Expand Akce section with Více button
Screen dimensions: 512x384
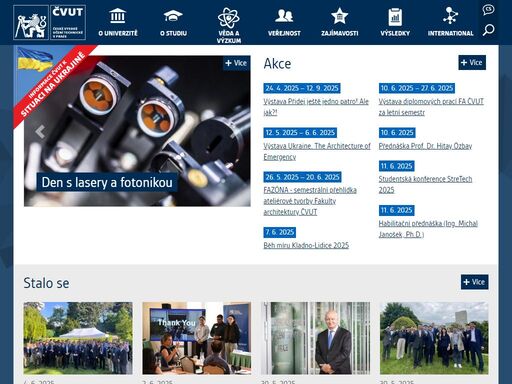[x=472, y=62]
